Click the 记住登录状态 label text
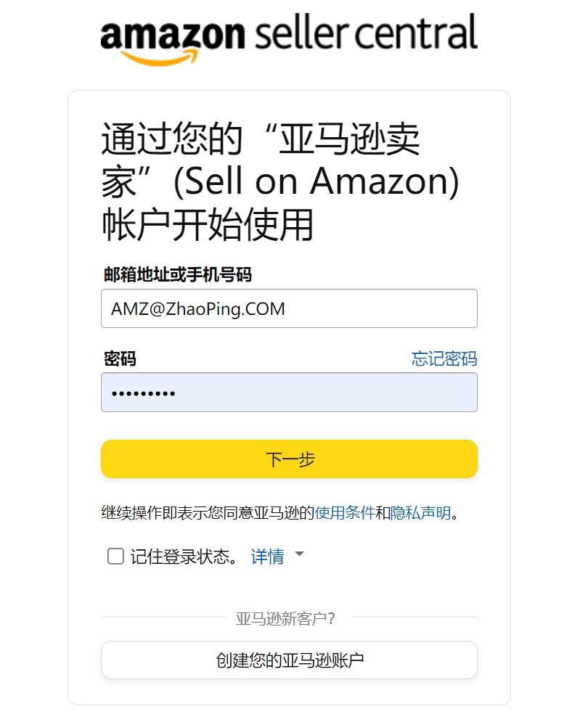Screen dimensions: 588x722 (184, 557)
